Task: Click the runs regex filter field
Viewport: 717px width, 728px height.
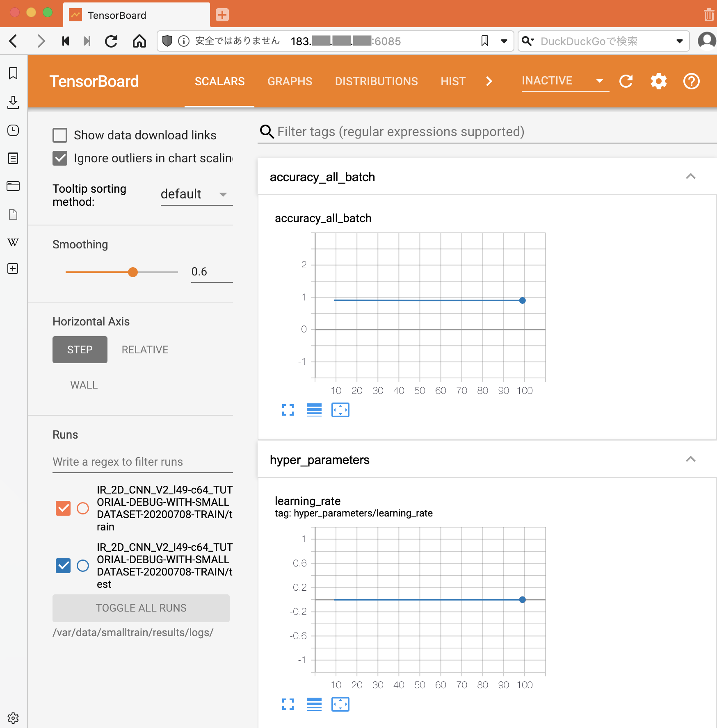Action: pos(142,462)
